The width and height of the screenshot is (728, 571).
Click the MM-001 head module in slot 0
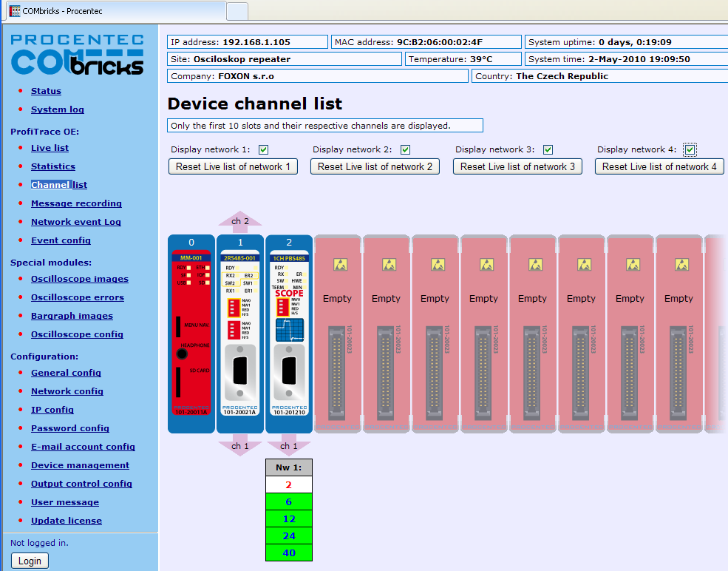[x=191, y=334]
